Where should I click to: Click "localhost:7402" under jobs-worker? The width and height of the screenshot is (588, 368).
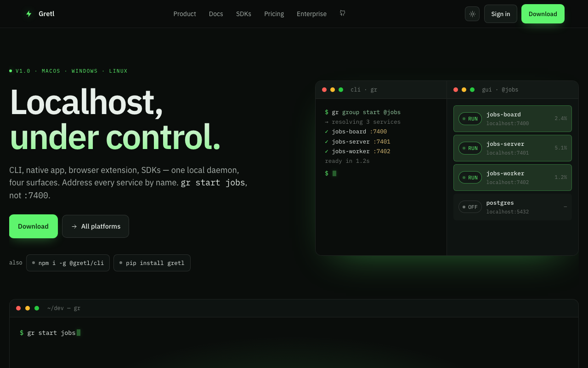508,182
